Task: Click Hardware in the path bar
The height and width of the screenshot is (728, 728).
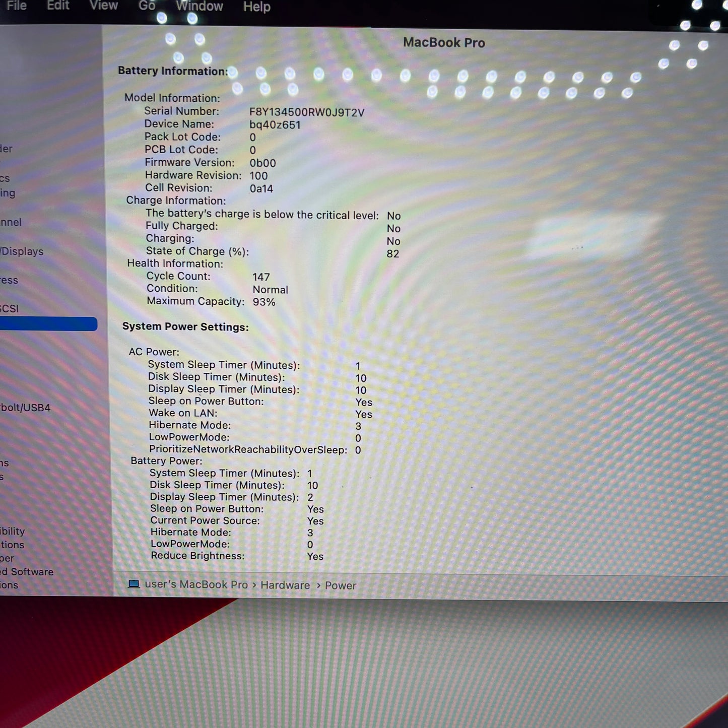Action: click(285, 585)
